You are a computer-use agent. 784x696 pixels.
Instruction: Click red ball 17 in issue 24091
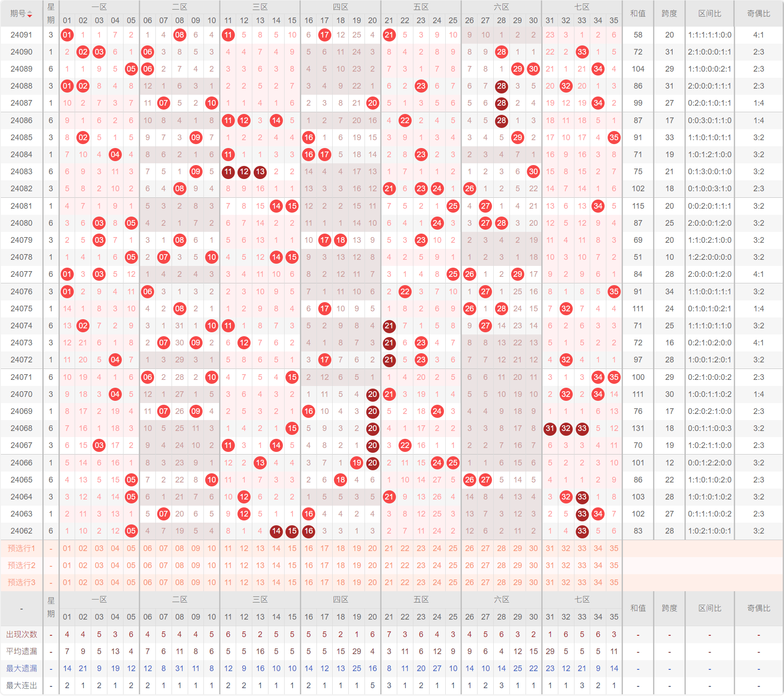click(x=324, y=35)
